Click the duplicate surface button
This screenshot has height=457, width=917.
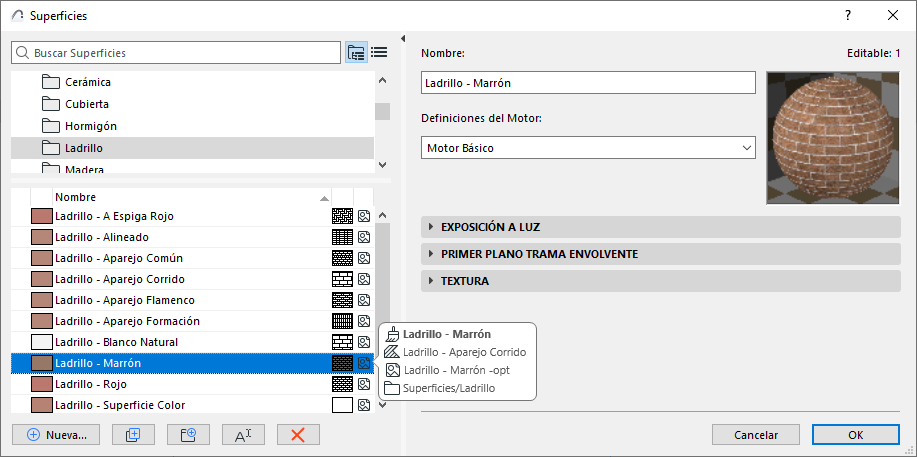(x=127, y=434)
